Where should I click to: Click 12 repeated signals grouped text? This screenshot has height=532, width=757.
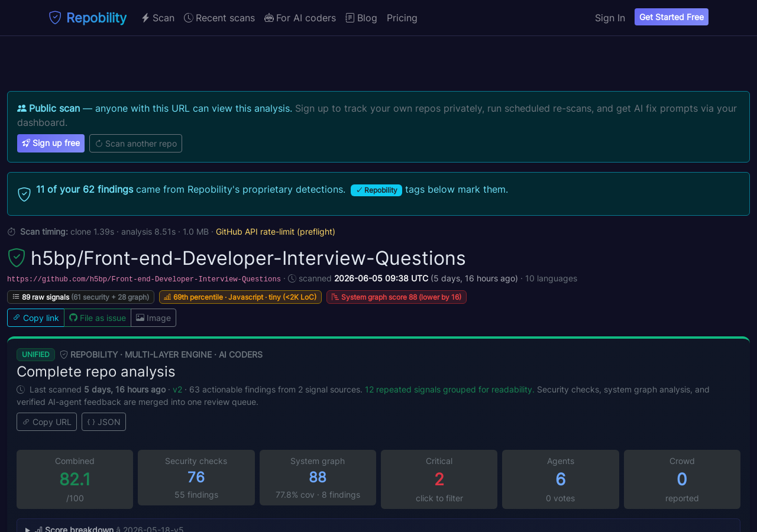(x=449, y=390)
